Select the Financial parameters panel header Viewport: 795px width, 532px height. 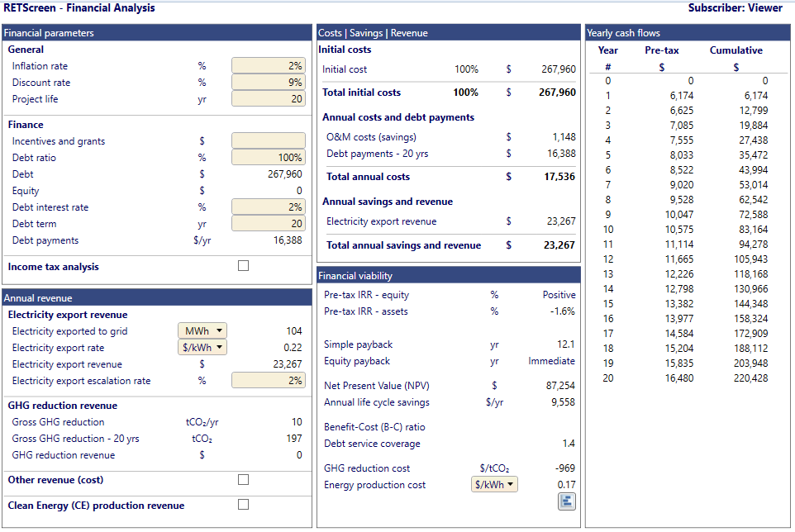[157, 33]
